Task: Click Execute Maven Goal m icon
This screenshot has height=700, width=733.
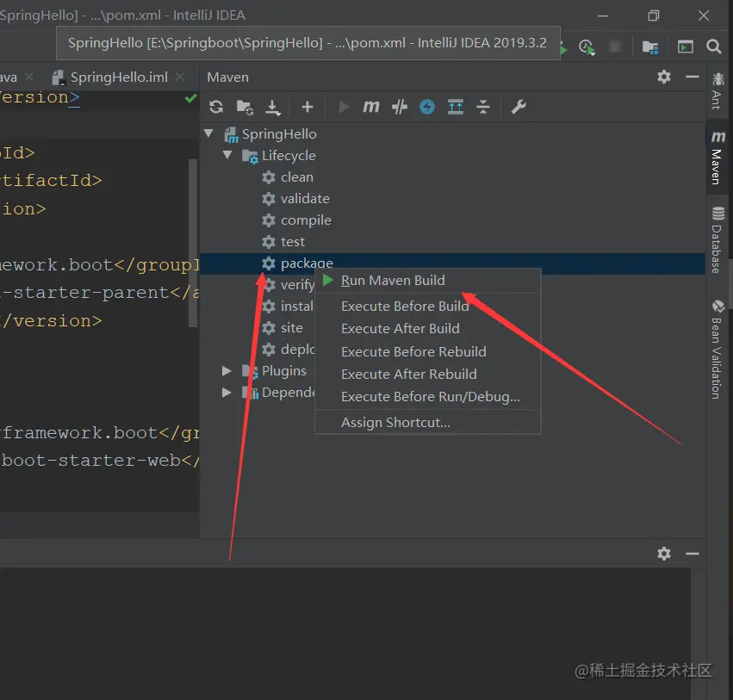Action: click(x=371, y=107)
